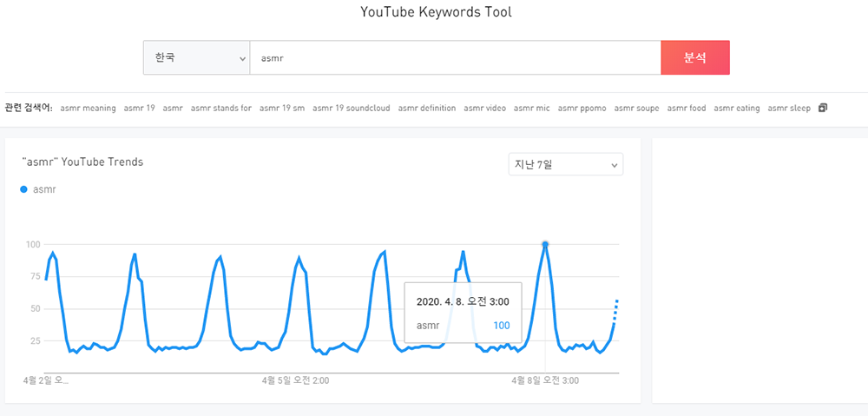Open the 지난 7일 time range dropdown
868x416 pixels.
[x=566, y=164]
